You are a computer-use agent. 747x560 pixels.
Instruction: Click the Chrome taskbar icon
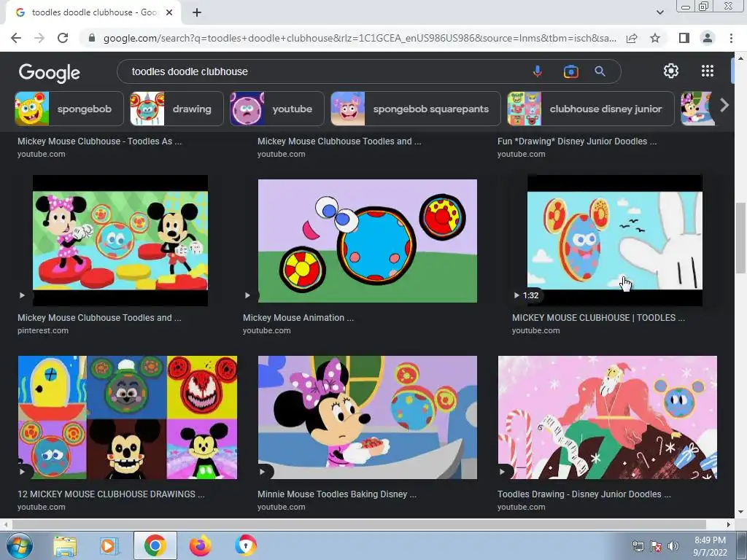(x=155, y=545)
